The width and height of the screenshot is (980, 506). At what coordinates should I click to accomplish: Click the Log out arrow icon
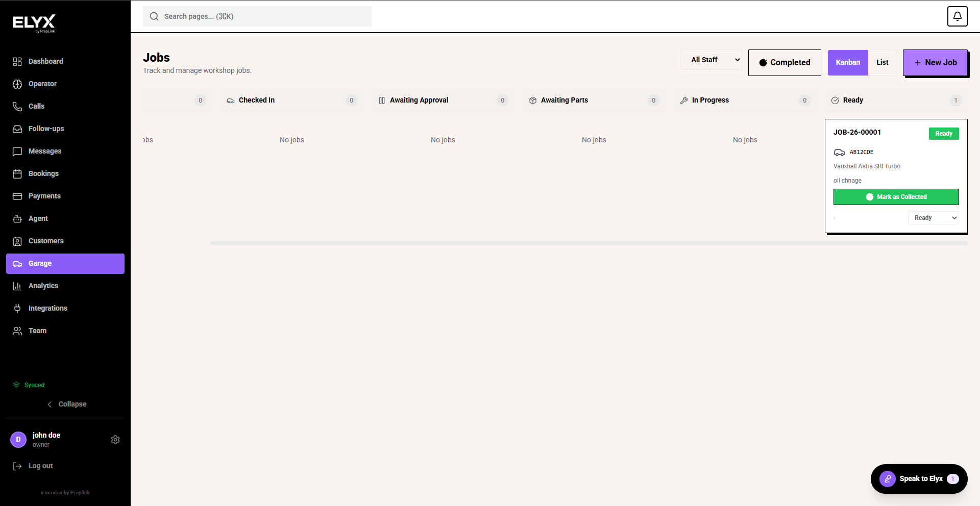17,466
